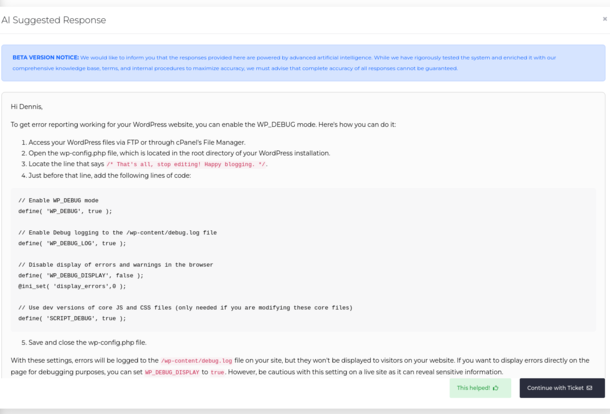Click the Hi Dennis greeting line
610x414 pixels.
pos(27,106)
